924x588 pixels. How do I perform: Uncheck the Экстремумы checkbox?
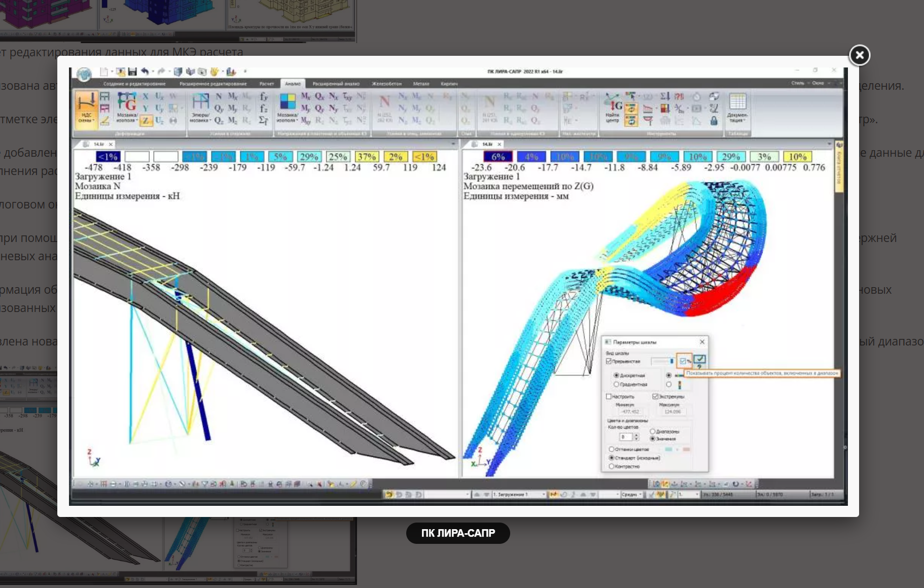pos(655,396)
